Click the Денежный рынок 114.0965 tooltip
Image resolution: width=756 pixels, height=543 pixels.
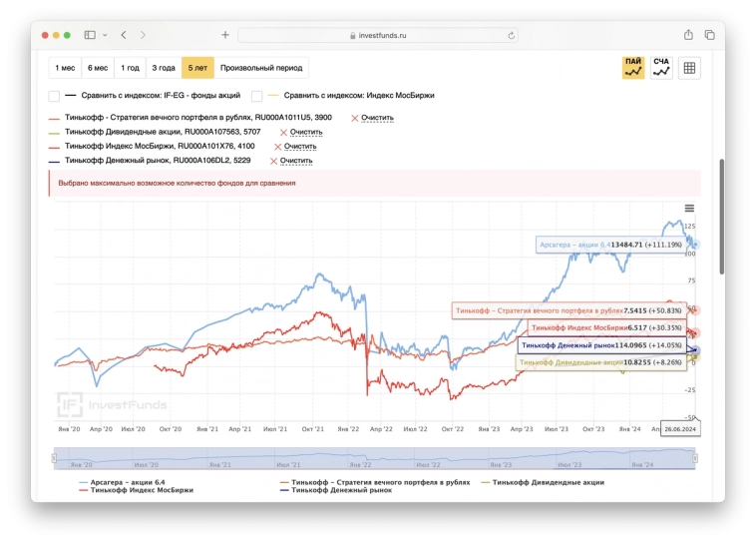tap(602, 345)
